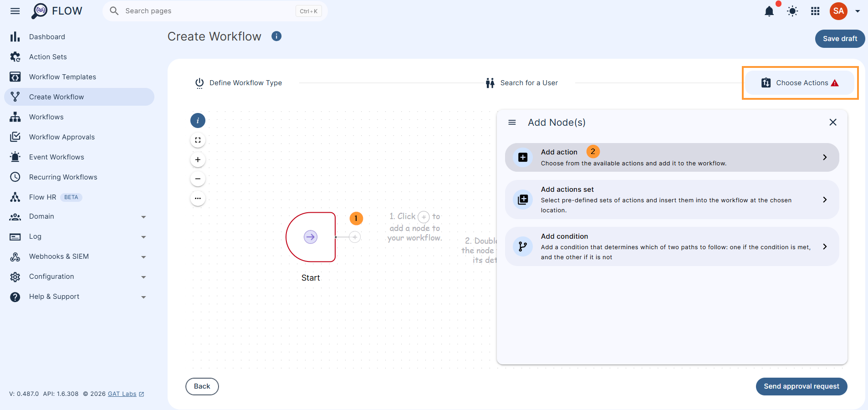The height and width of the screenshot is (410, 868).
Task: Click the Recurring Workflows clock icon
Action: coord(15,177)
